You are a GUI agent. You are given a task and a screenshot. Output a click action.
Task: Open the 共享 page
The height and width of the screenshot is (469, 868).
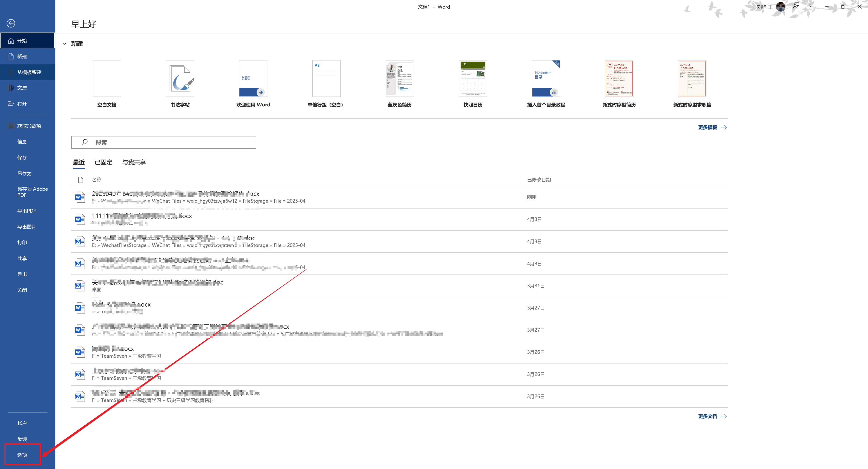click(x=28, y=258)
